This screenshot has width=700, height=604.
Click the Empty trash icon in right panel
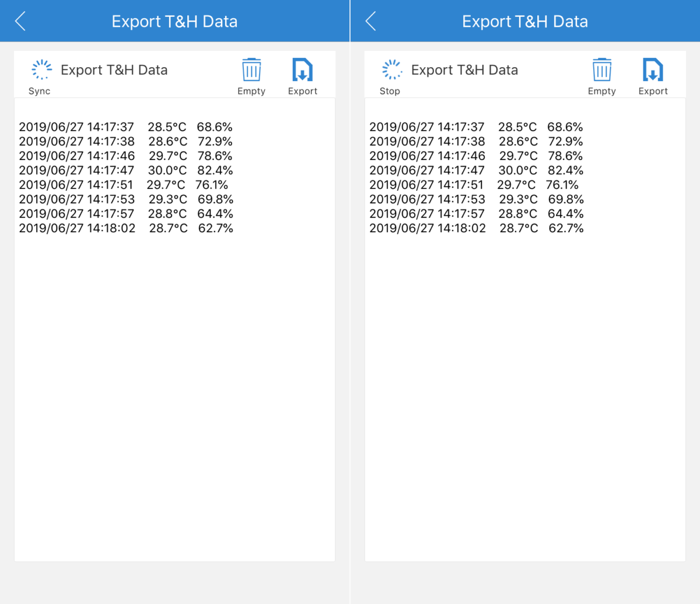pyautogui.click(x=601, y=70)
